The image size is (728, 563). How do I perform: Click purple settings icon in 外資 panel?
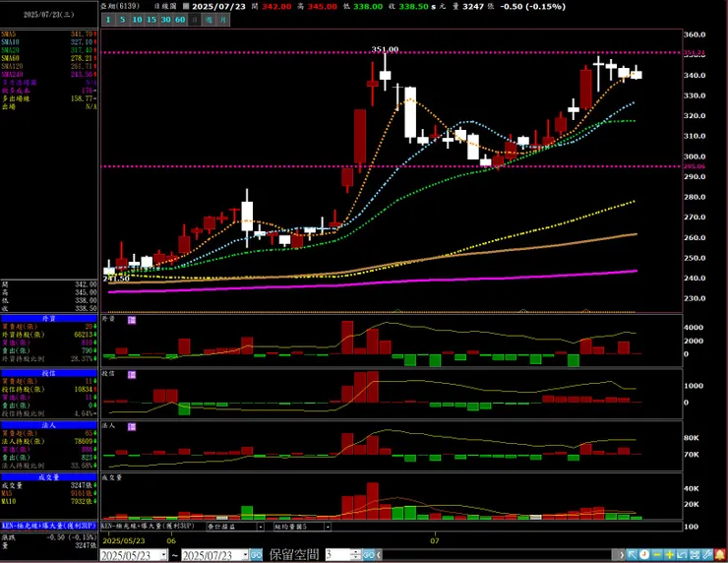click(132, 320)
